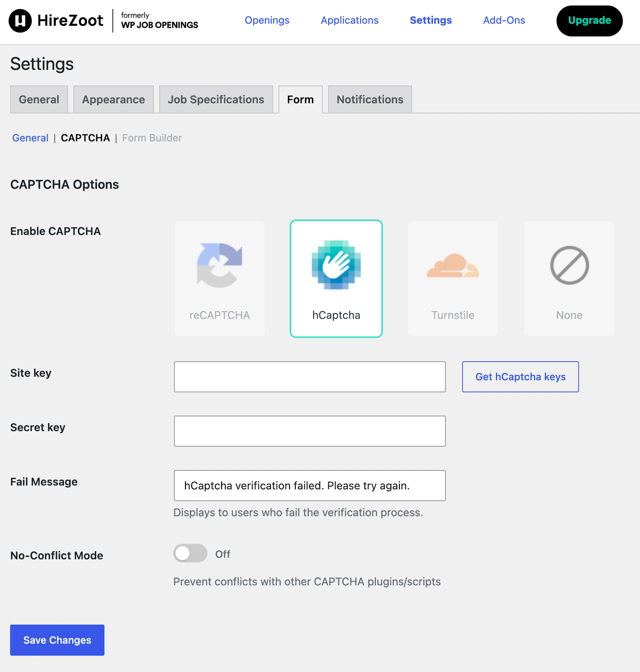Viewport: 640px width, 672px height.
Task: Click the 'Secret key' label
Action: point(37,427)
